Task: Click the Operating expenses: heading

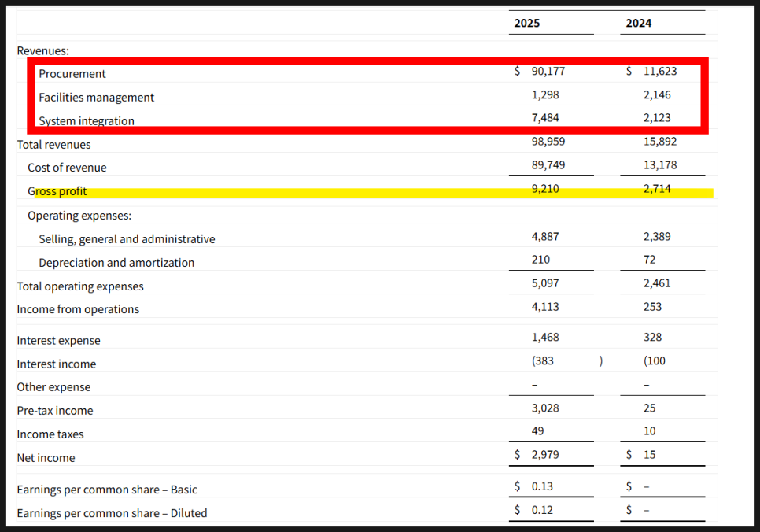Action: [x=79, y=216]
